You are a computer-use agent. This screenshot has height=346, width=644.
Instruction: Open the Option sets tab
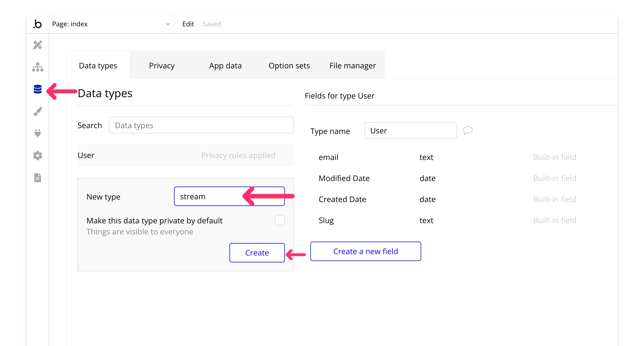(289, 66)
